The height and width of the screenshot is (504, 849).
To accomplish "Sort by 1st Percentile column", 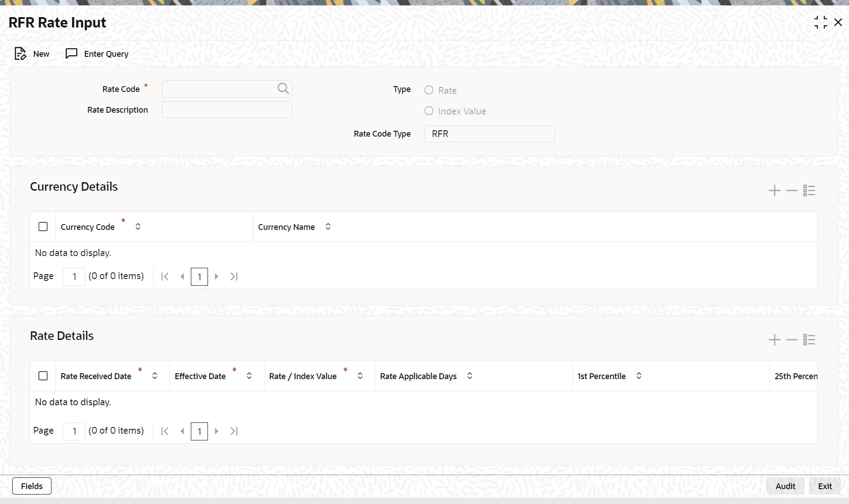I will pyautogui.click(x=639, y=376).
